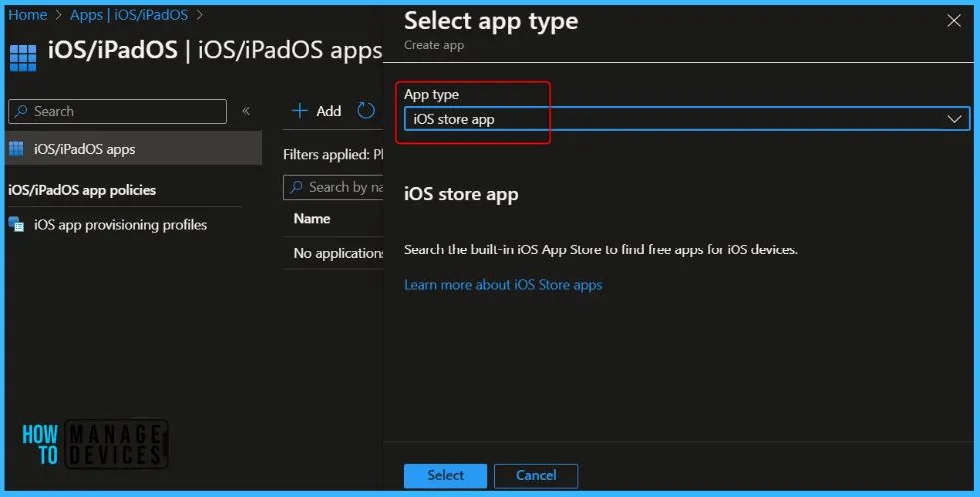
Task: Click the No applications row text
Action: [x=338, y=253]
